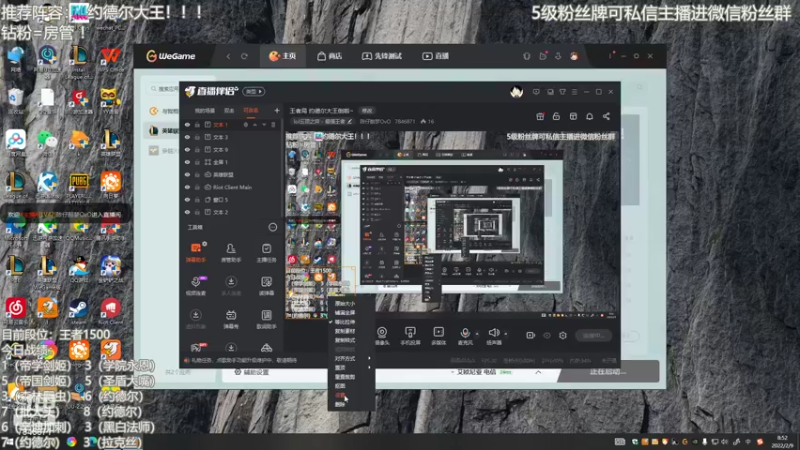Image resolution: width=800 pixels, height=450 pixels.
Task: Toggle the lock on the 文本 3 layer
Action: point(197,137)
